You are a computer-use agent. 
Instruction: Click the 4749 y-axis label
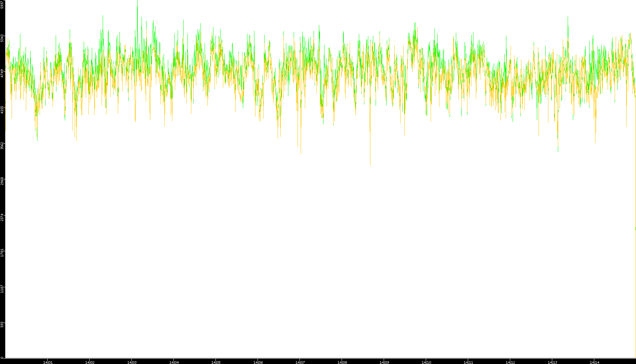click(2, 73)
